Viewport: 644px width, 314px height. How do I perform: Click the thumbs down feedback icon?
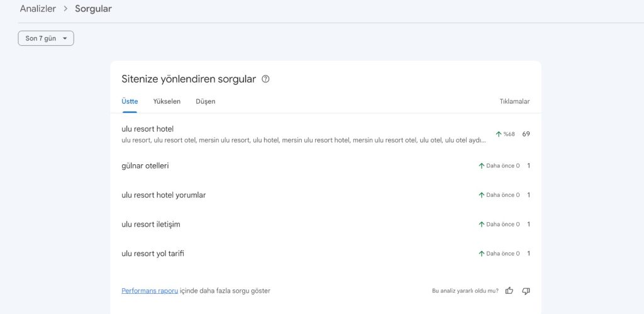526,291
